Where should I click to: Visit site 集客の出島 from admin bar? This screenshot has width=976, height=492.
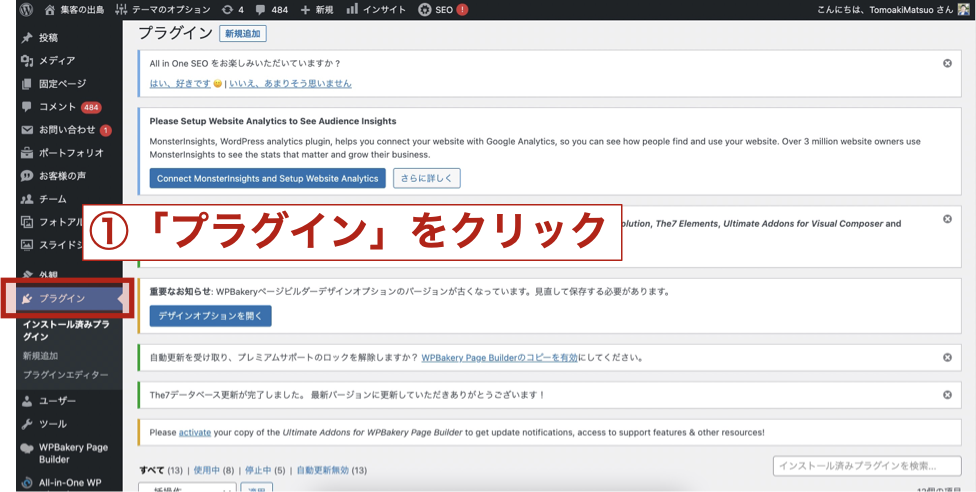pos(75,9)
